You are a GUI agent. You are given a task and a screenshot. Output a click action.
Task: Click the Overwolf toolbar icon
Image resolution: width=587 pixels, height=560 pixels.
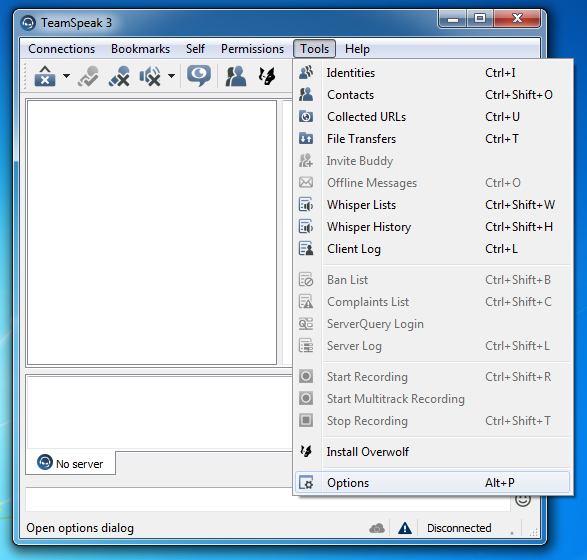point(267,76)
